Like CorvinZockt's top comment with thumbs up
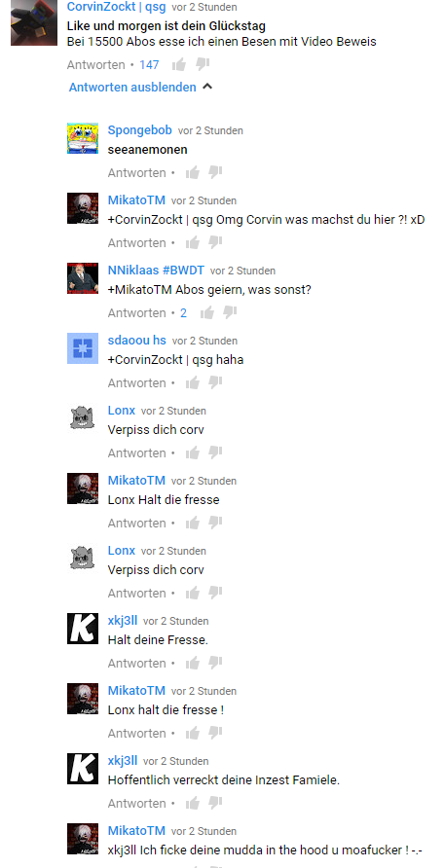Viewport: 444px width, 868px height. pos(179,65)
